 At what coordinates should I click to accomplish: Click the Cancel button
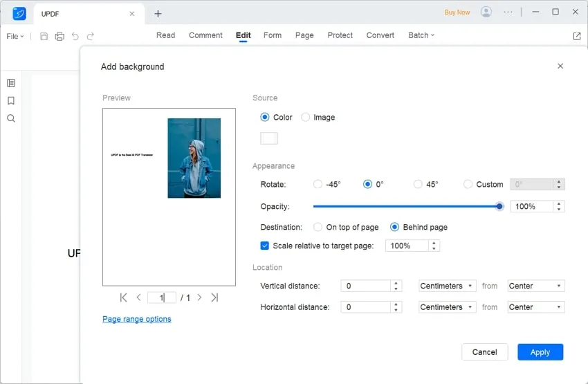click(485, 352)
